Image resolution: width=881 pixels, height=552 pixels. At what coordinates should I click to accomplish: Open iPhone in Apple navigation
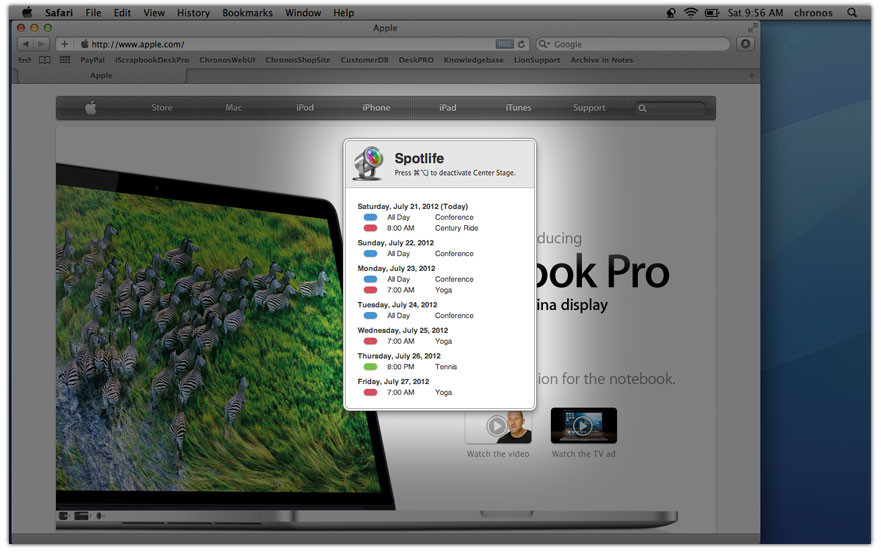376,107
